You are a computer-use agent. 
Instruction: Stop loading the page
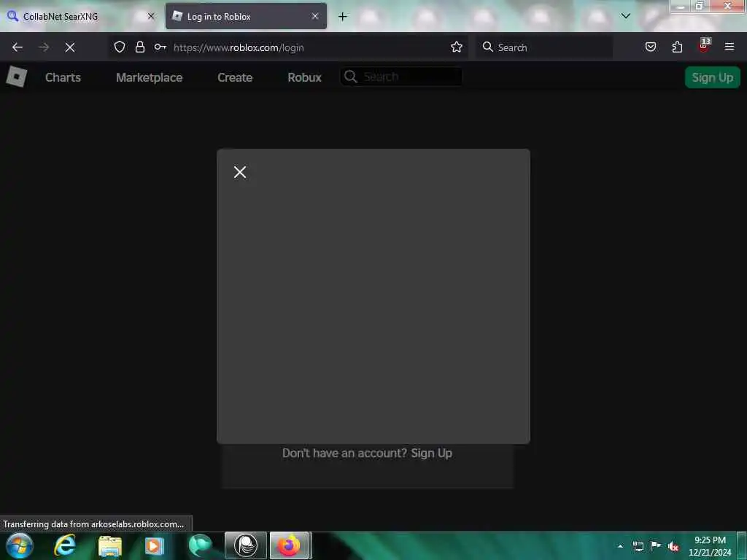coord(70,47)
